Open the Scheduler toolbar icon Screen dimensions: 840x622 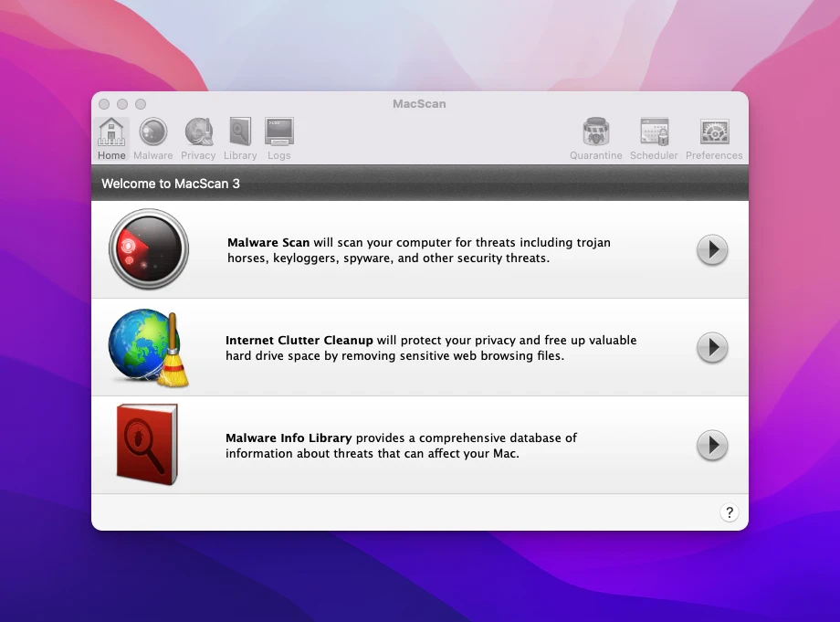[654, 139]
